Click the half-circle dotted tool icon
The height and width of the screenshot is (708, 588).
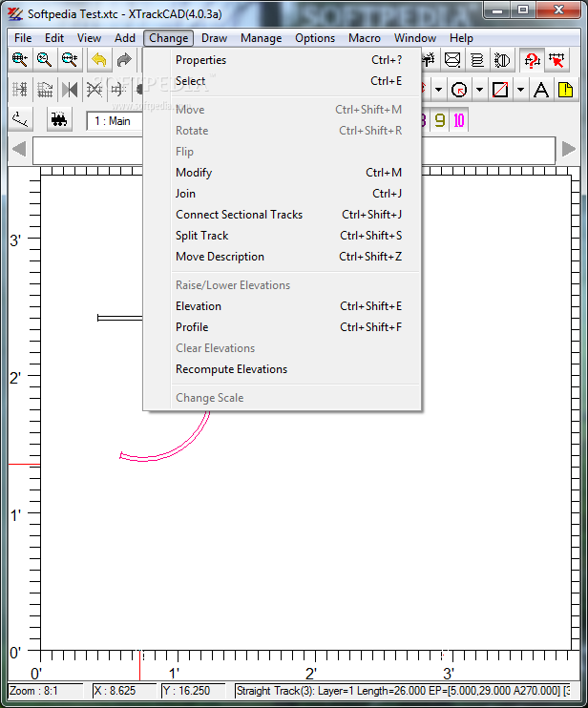[x=502, y=59]
